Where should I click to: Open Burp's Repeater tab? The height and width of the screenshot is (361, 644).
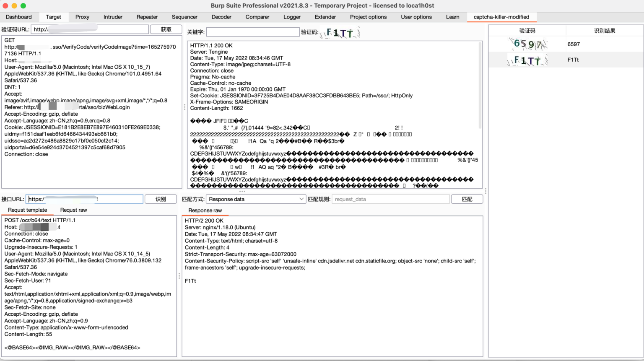[x=147, y=17]
